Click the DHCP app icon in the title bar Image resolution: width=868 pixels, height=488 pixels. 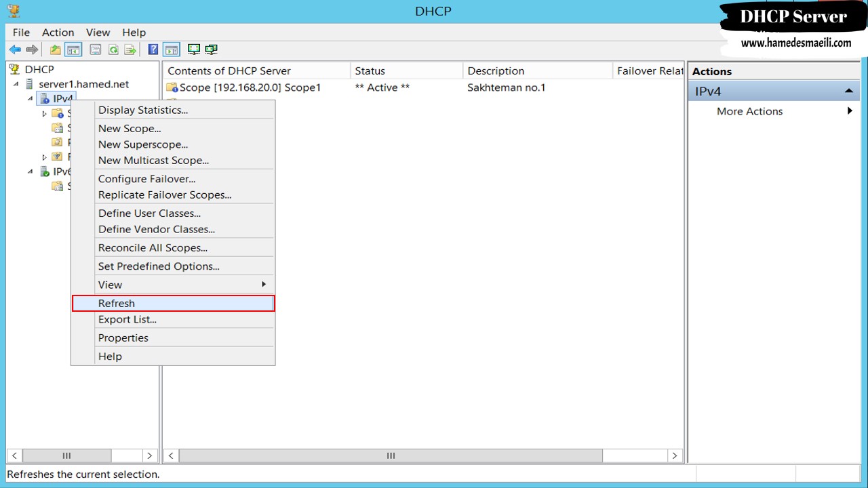[14, 11]
